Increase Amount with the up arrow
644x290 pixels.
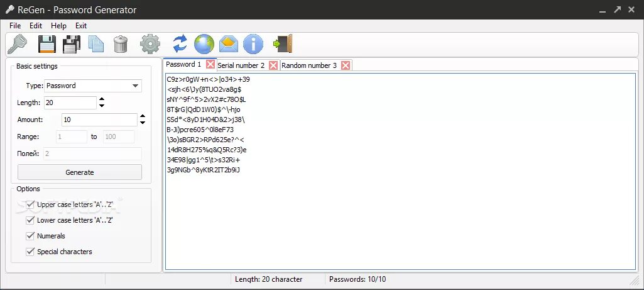[143, 116]
